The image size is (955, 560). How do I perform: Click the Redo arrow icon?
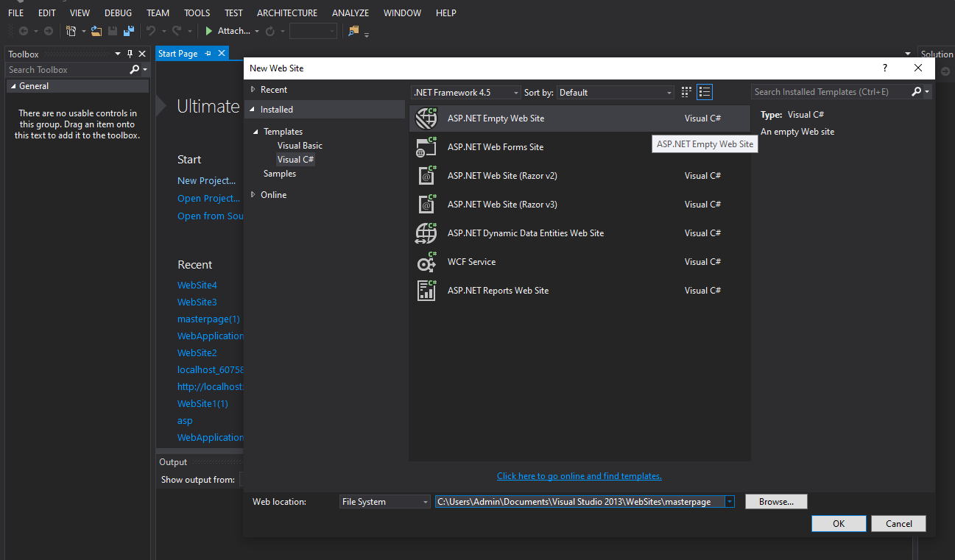click(x=177, y=31)
